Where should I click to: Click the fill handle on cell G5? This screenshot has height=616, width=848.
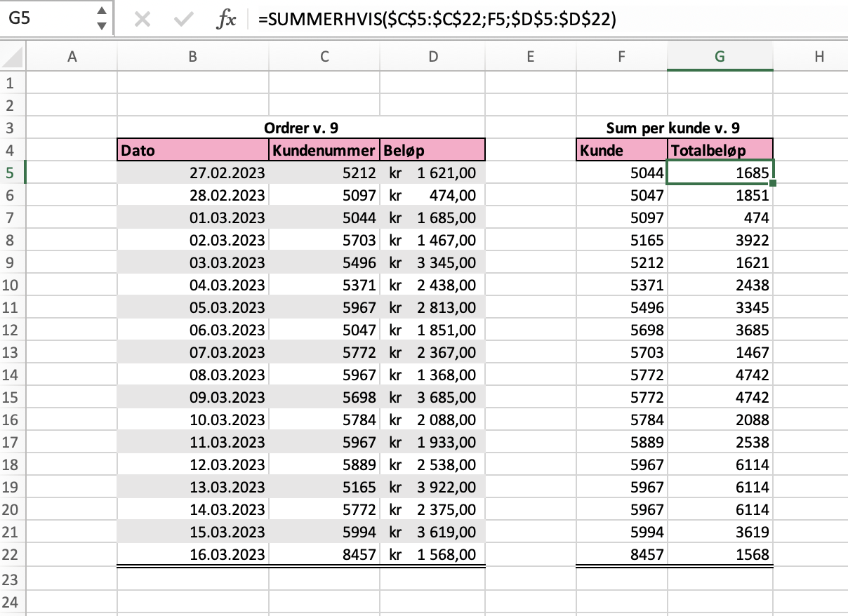(x=773, y=184)
